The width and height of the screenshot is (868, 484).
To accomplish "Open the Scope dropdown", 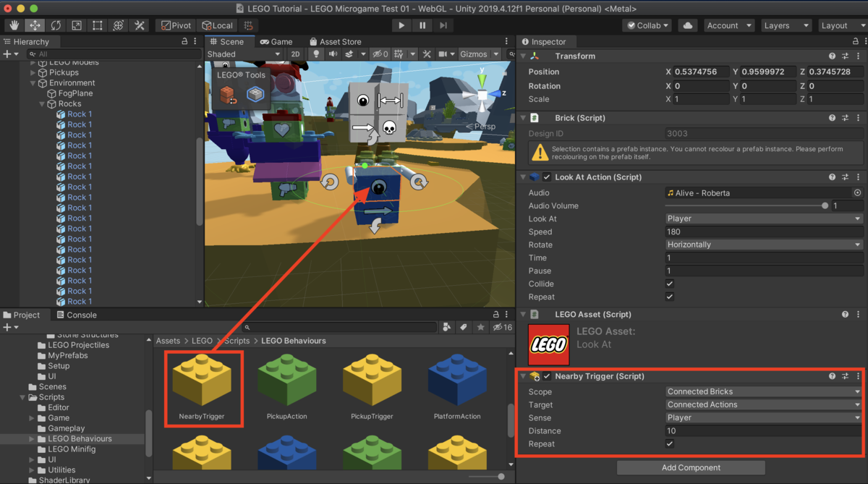I will click(x=764, y=392).
